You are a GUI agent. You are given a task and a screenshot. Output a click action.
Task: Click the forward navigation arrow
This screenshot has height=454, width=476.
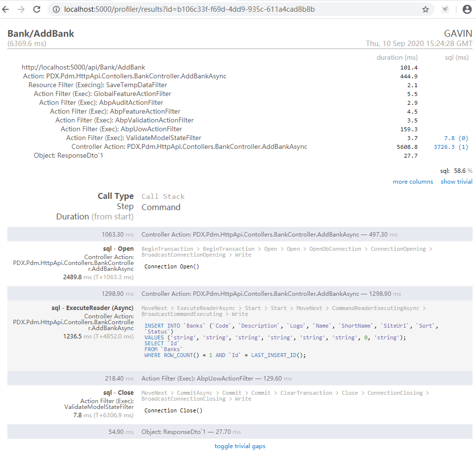(23, 9)
